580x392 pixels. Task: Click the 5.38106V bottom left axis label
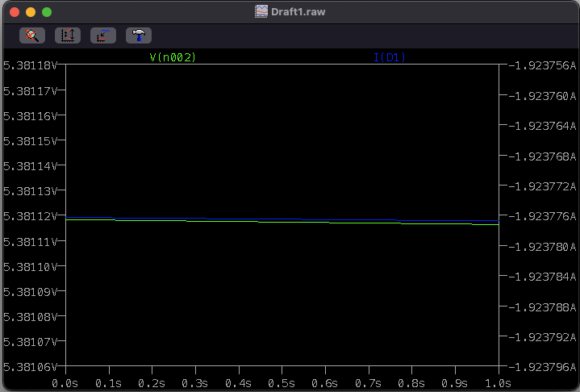(31, 367)
